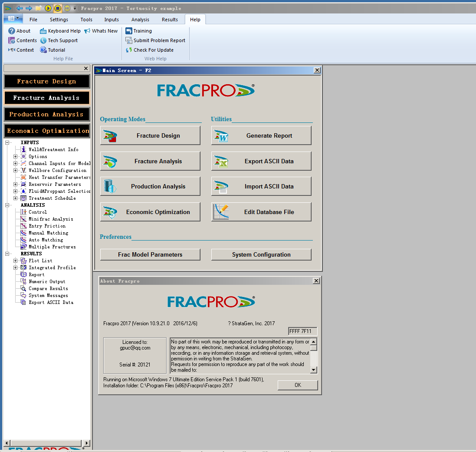The image size is (476, 452).
Task: Expand the Plot List node
Action: [15, 261]
